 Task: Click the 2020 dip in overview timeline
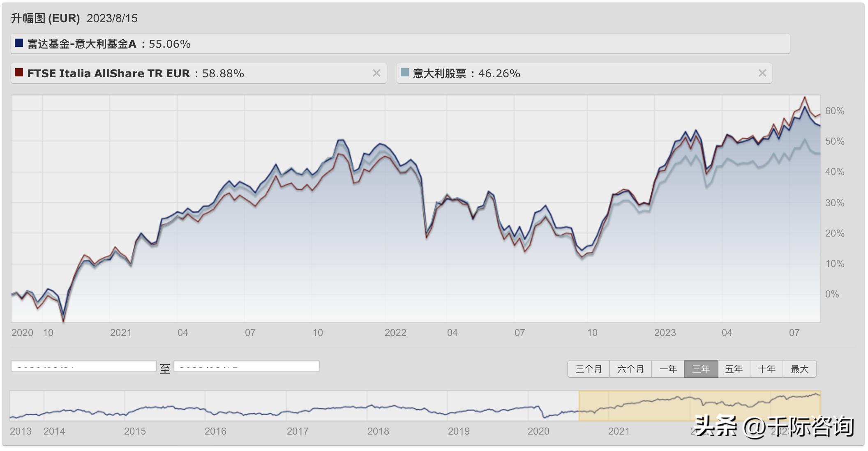[545, 416]
